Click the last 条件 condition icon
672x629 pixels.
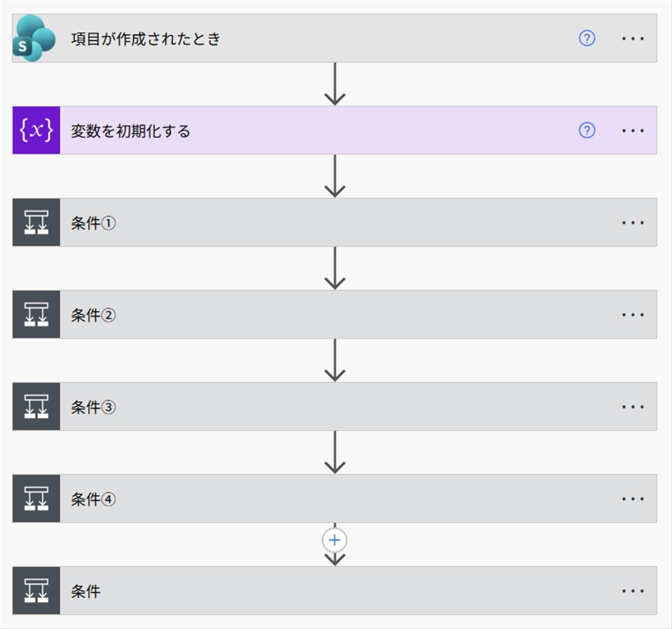click(36, 591)
